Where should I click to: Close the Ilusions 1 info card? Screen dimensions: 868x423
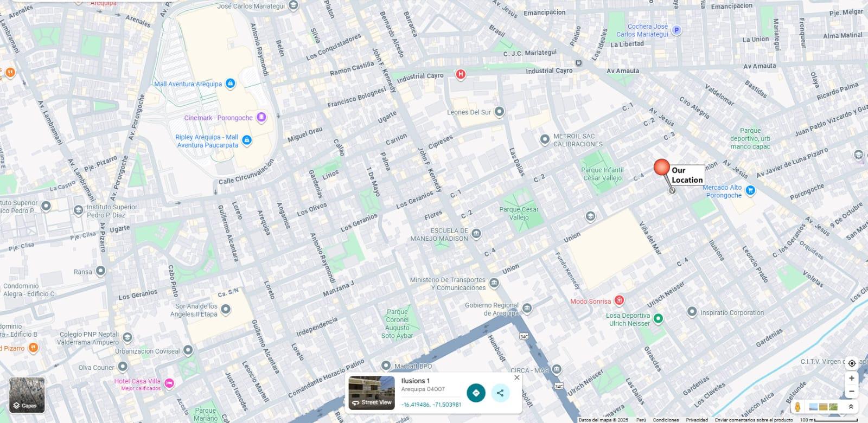click(x=516, y=377)
